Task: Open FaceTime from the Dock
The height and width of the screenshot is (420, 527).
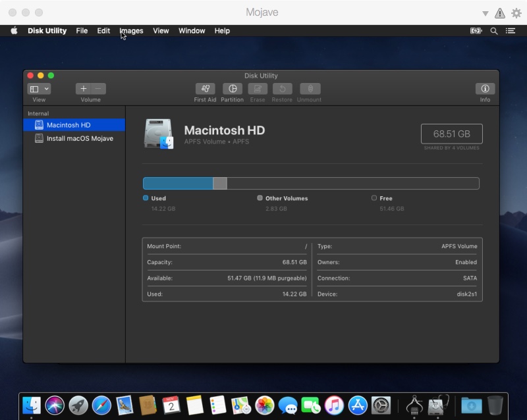Action: pyautogui.click(x=311, y=406)
